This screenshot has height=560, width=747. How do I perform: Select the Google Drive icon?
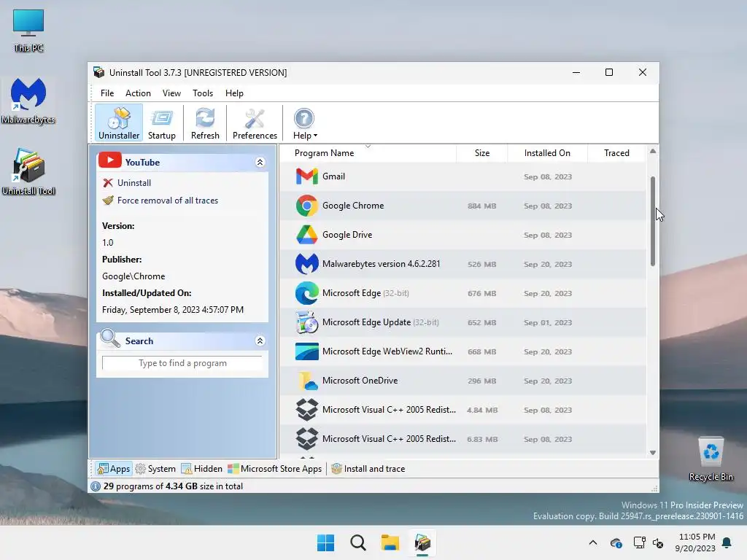pyautogui.click(x=307, y=235)
